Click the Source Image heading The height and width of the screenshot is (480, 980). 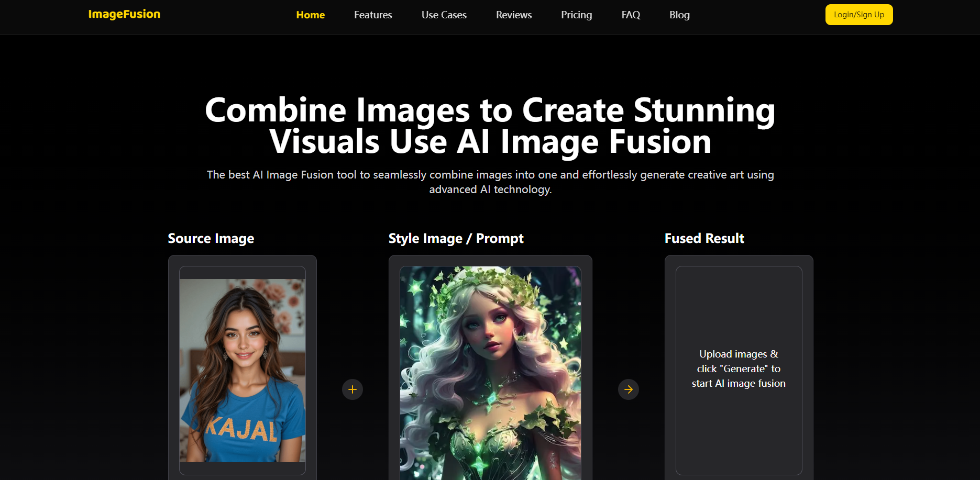click(x=211, y=238)
